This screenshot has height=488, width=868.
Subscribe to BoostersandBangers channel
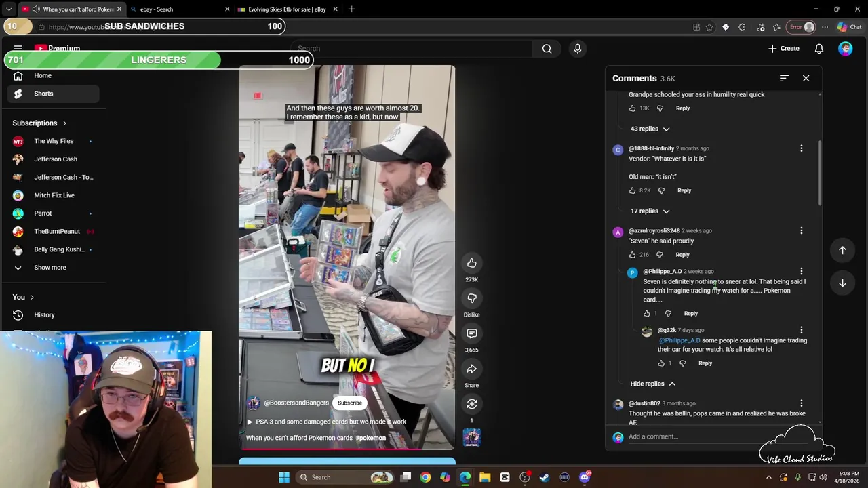[350, 403]
